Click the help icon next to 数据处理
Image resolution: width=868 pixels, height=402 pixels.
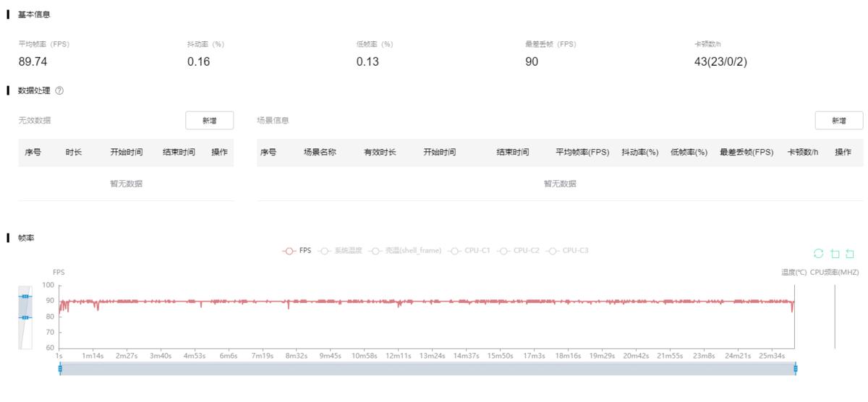tap(59, 91)
